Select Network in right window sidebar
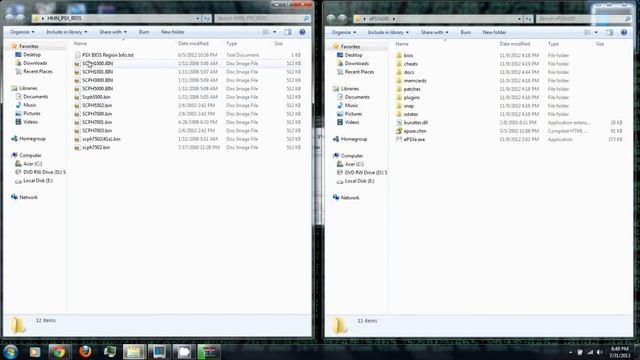The width and height of the screenshot is (640, 360). click(x=350, y=198)
